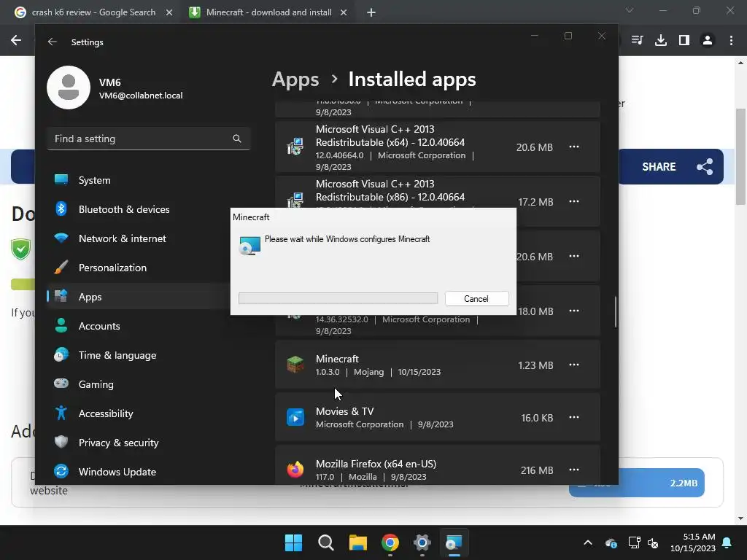Click the Minecraft app icon in the list
This screenshot has height=560, width=747.
point(295,365)
